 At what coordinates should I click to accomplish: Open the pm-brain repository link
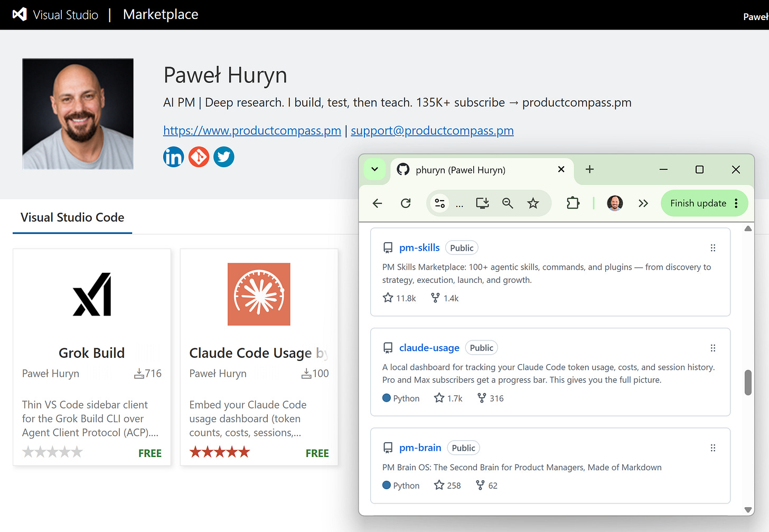click(420, 448)
